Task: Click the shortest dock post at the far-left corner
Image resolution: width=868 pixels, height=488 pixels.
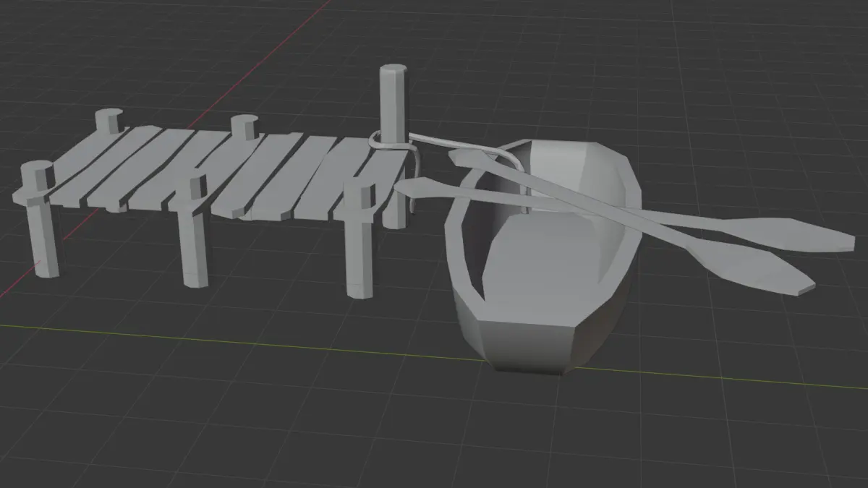Action: (x=109, y=121)
